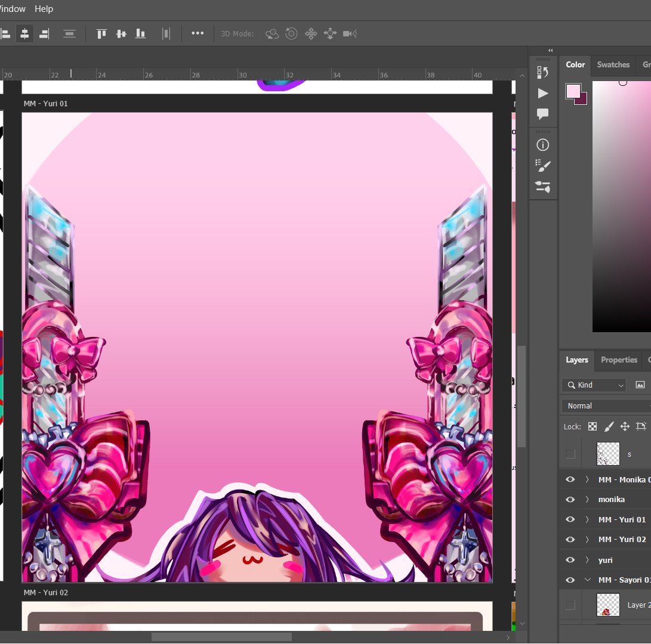Lock layer position
This screenshot has width=651, height=644.
click(624, 426)
